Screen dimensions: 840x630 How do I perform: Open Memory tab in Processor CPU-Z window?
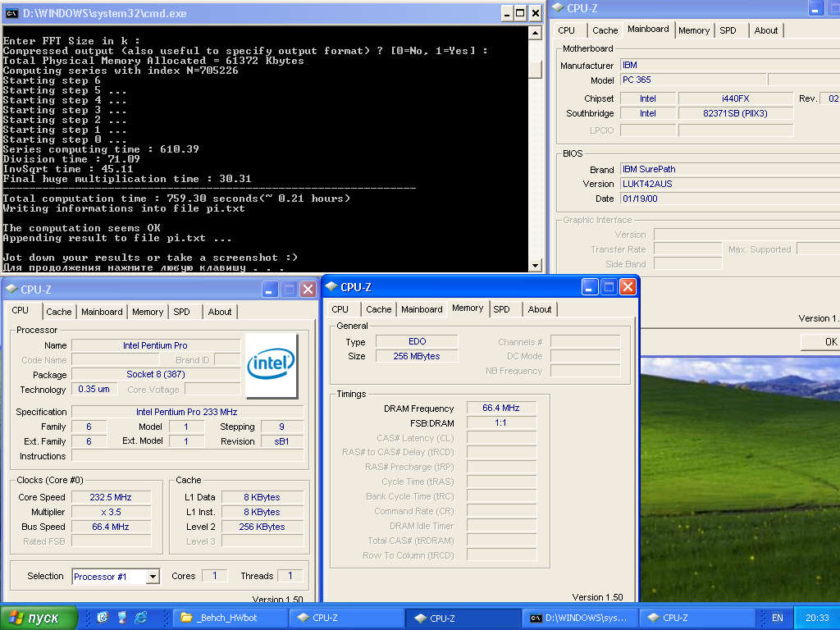coord(148,312)
